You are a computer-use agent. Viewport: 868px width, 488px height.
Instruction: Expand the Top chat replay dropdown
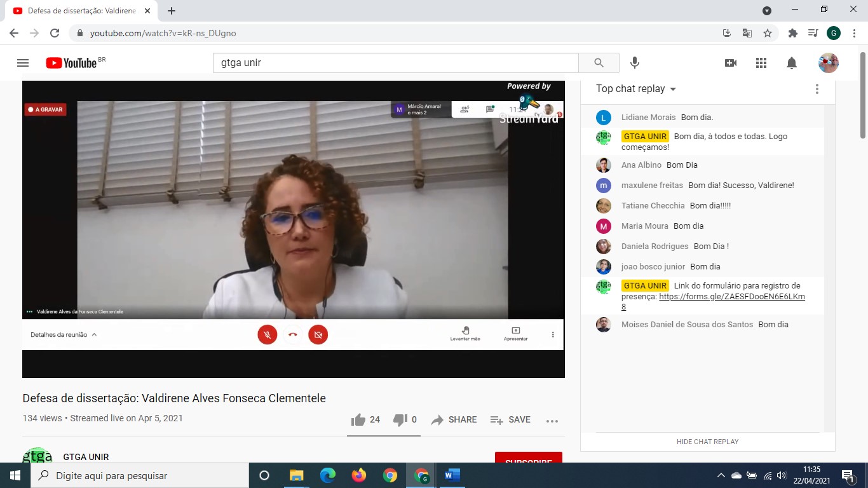click(x=636, y=89)
